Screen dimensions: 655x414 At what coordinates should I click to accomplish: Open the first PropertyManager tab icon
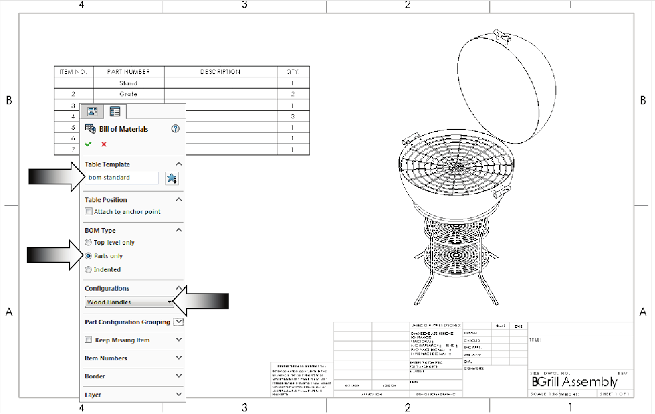[92, 111]
